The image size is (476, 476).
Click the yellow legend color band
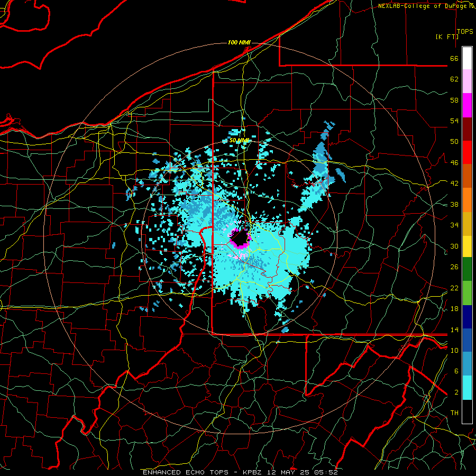[x=467, y=246]
